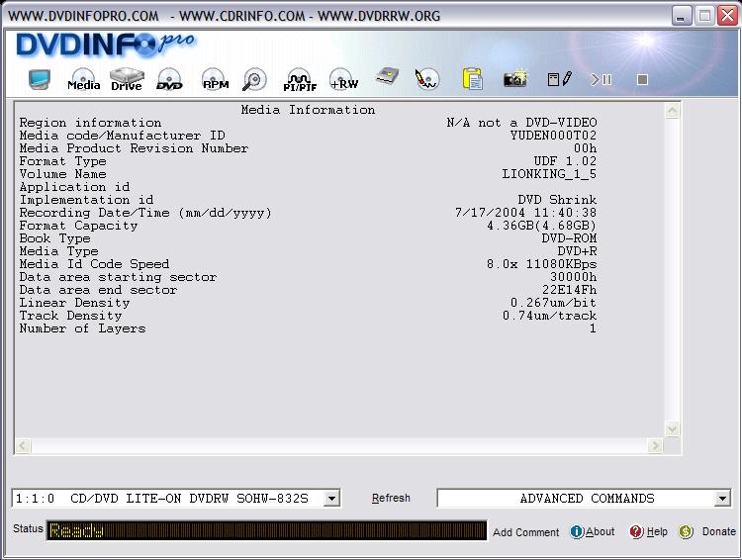Click the 30000h starting sector value

[573, 277]
